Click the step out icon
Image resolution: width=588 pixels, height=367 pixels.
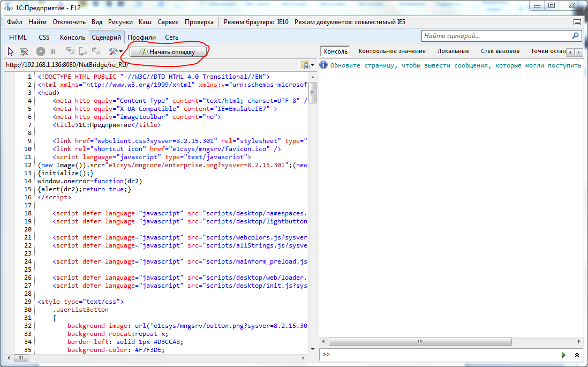[96, 51]
